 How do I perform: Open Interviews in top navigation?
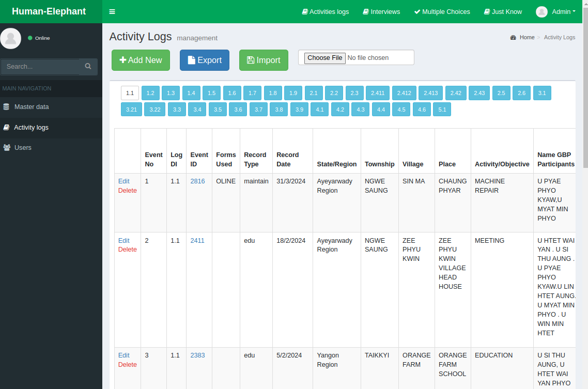tap(381, 12)
